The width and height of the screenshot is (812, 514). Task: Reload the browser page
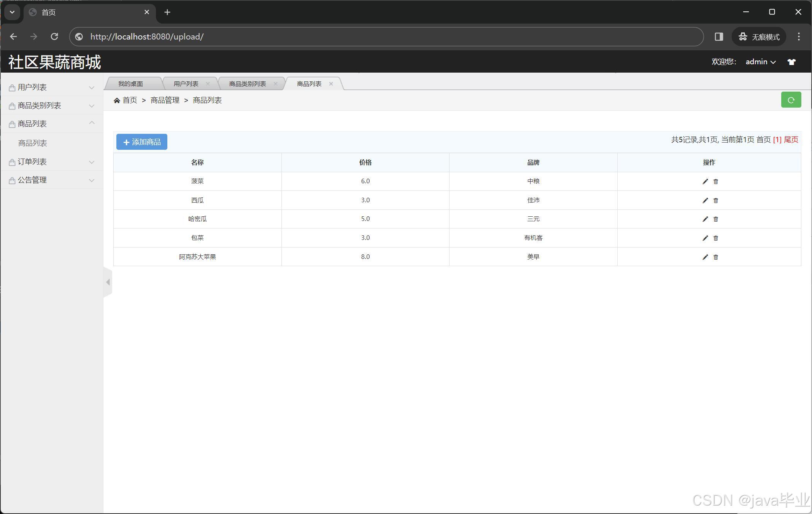coord(54,36)
